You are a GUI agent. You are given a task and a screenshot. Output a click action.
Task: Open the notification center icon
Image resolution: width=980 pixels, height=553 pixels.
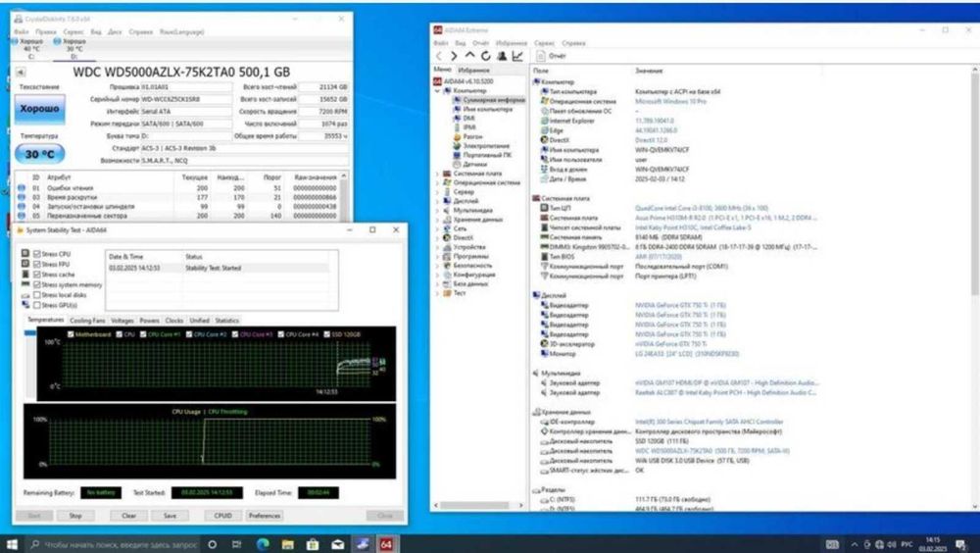tap(960, 544)
